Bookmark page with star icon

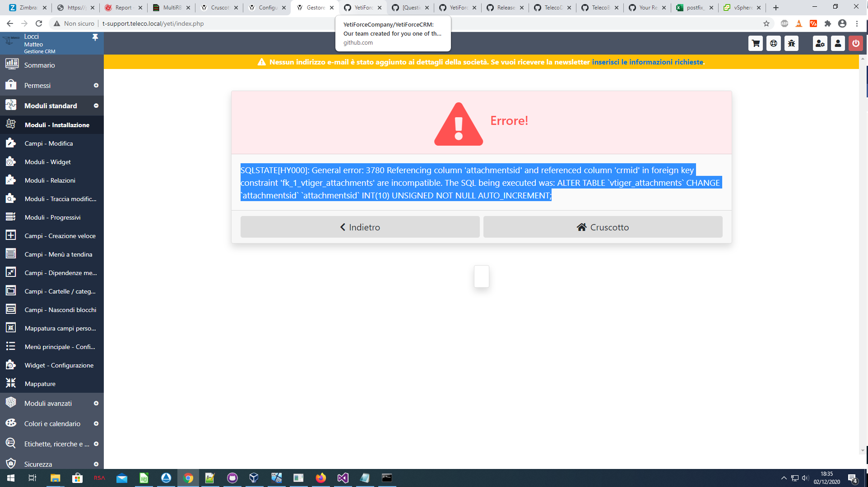[766, 23]
